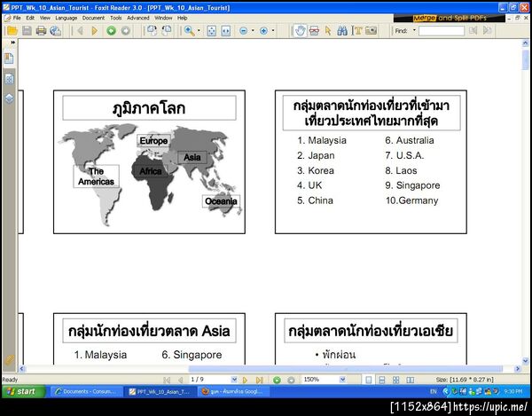Viewport: 532px width, 416px height.
Task: Click Find Previous icon beside Find box
Action: tap(473, 30)
